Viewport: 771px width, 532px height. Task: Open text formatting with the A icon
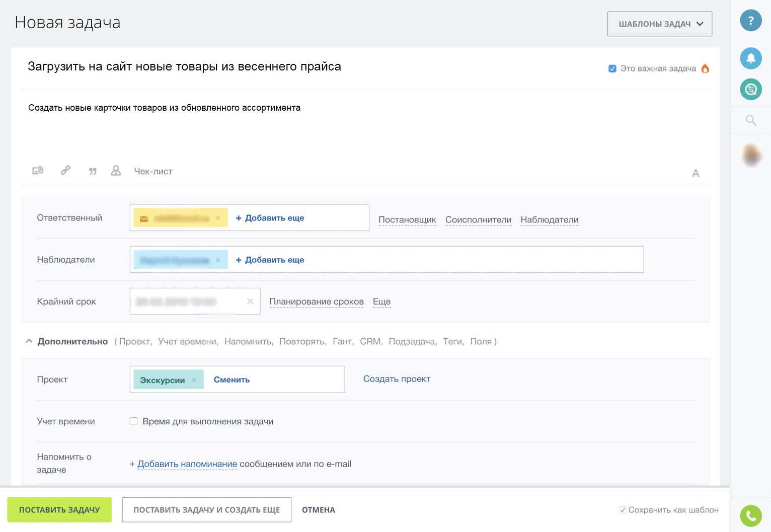pyautogui.click(x=696, y=173)
